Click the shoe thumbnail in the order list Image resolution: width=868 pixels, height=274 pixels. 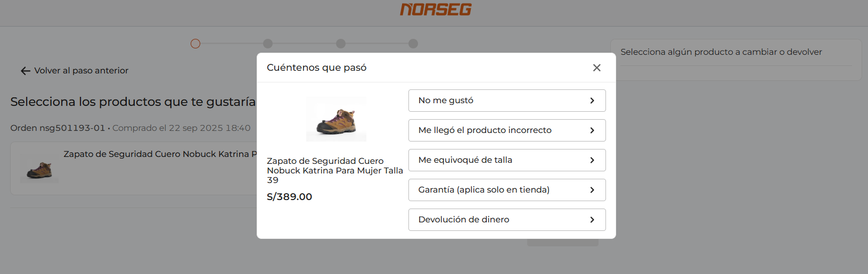coord(39,169)
